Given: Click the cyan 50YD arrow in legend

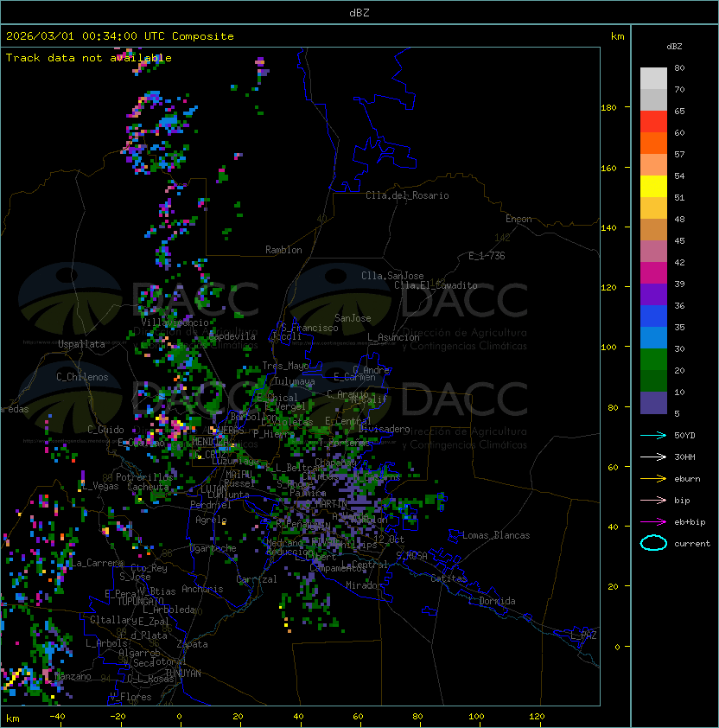Looking at the screenshot, I should pyautogui.click(x=653, y=435).
